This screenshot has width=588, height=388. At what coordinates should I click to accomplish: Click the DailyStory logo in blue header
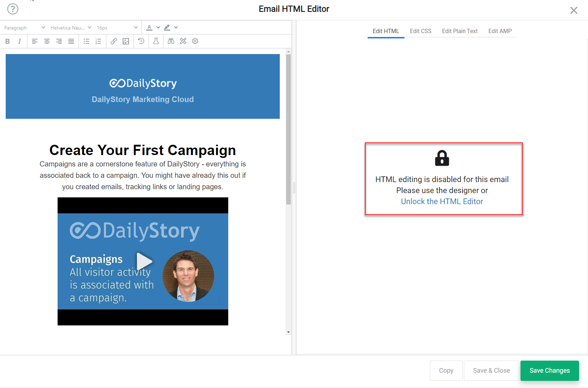pyautogui.click(x=143, y=83)
